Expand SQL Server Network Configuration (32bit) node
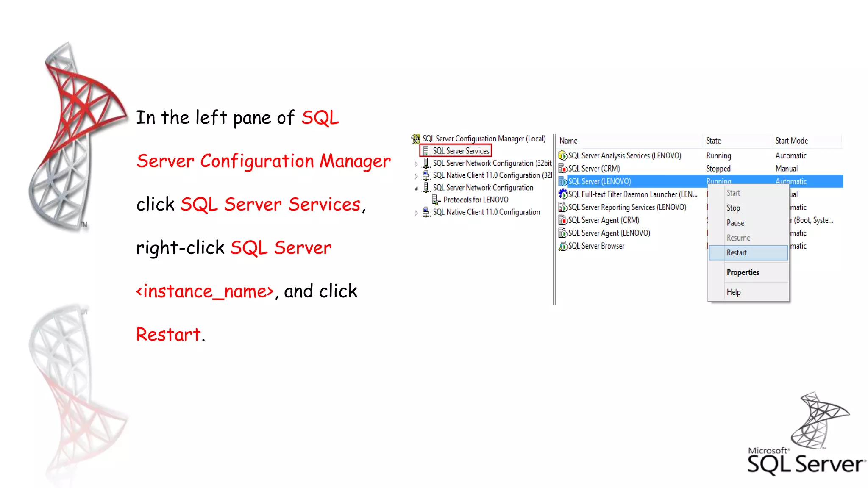This screenshot has width=868, height=488. pos(416,164)
